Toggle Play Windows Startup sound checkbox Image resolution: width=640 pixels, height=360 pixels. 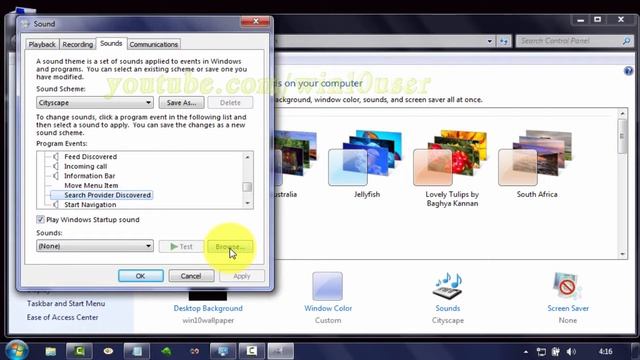[x=40, y=220]
